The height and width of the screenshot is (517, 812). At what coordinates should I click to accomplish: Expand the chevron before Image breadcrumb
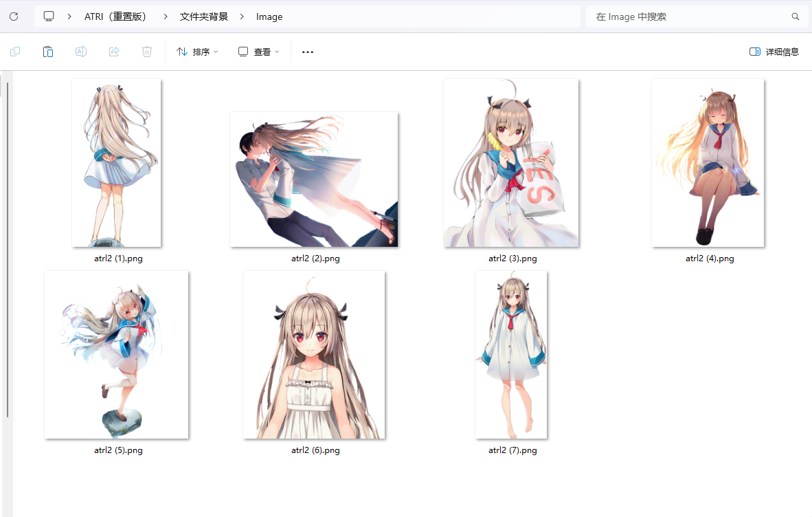[242, 16]
